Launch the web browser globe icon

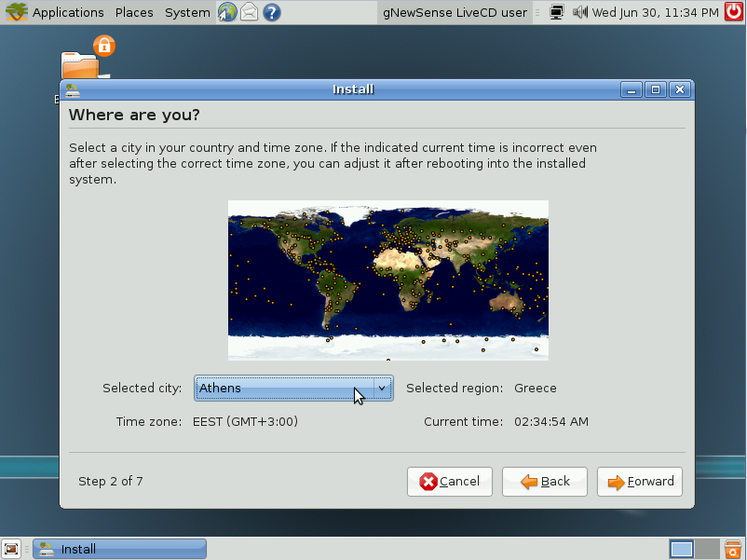(x=227, y=12)
